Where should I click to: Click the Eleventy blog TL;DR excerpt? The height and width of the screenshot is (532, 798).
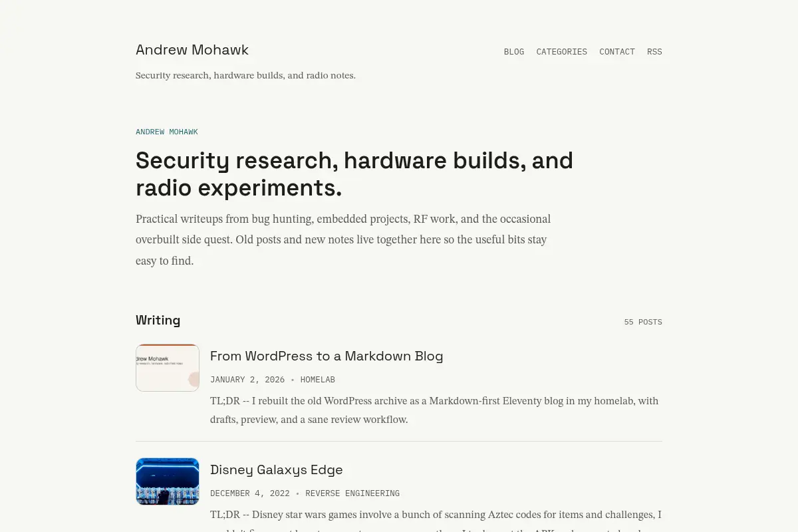click(x=434, y=410)
